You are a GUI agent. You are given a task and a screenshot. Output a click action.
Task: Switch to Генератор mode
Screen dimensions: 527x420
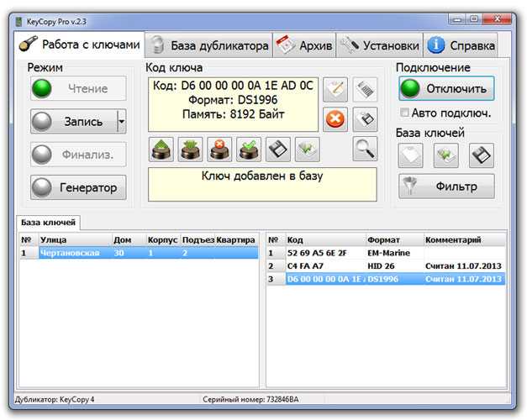tap(79, 186)
